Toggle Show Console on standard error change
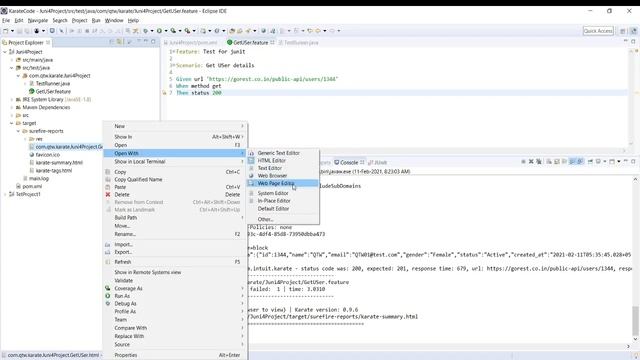Screen dimensions: 640x360 click(580, 162)
